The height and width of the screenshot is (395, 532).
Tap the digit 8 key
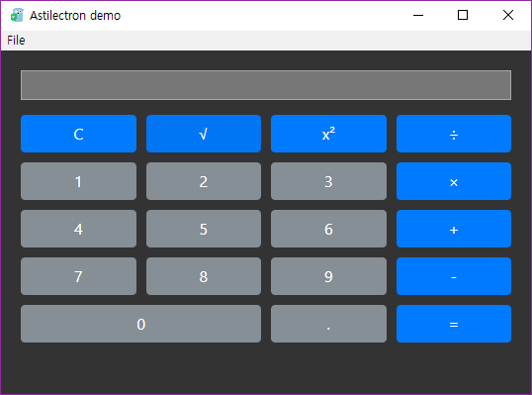[204, 276]
